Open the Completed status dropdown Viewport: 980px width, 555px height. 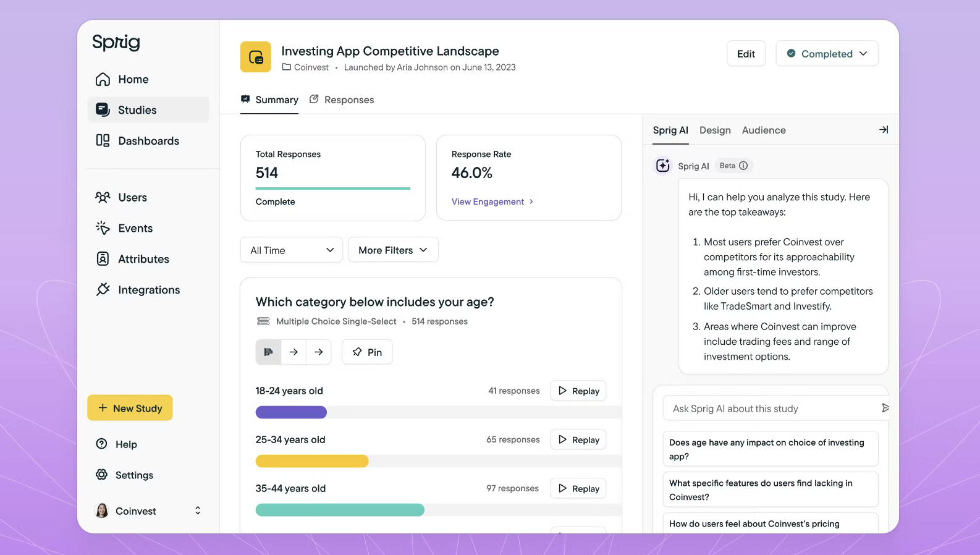tap(827, 54)
